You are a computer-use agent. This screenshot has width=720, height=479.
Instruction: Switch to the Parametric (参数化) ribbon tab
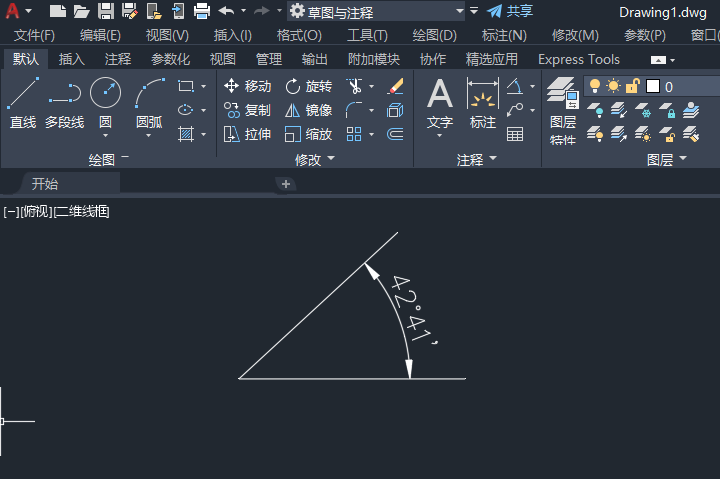click(x=170, y=59)
